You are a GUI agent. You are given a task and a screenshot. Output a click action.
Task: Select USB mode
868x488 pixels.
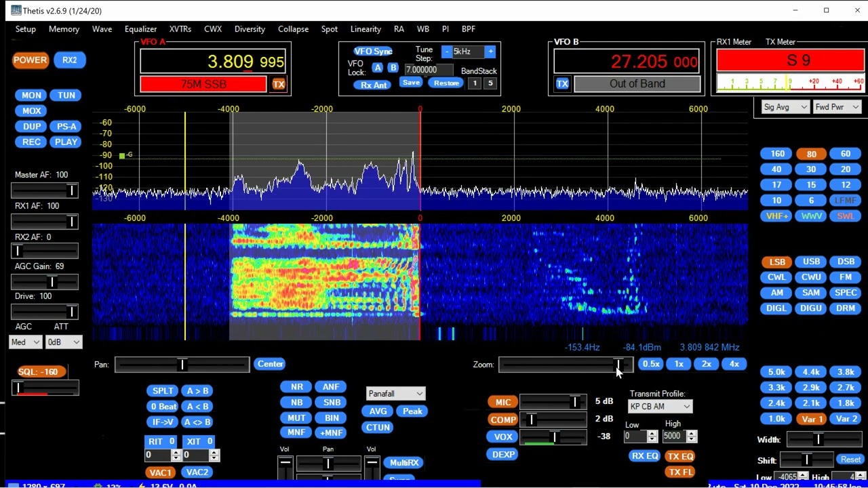(x=812, y=262)
